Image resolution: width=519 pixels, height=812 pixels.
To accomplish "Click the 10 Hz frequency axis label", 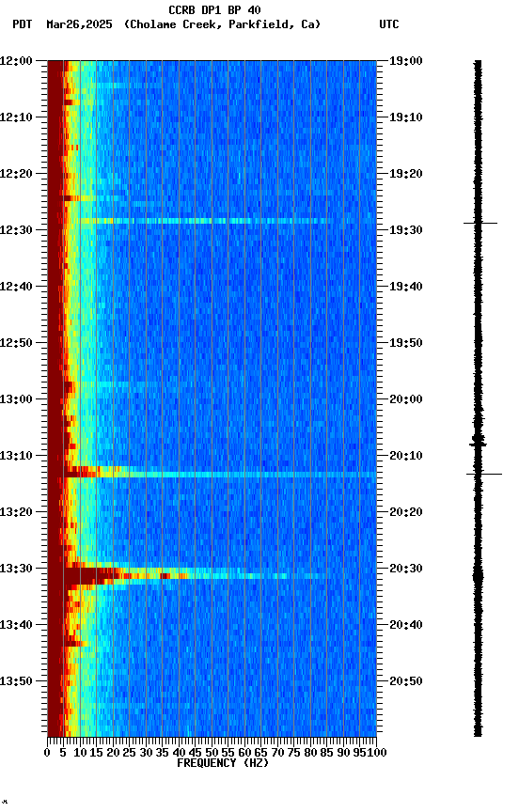I will [80, 754].
